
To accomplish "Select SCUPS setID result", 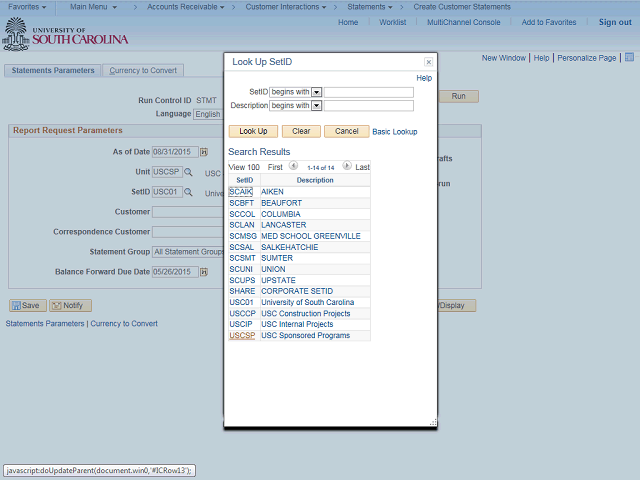I will [242, 280].
